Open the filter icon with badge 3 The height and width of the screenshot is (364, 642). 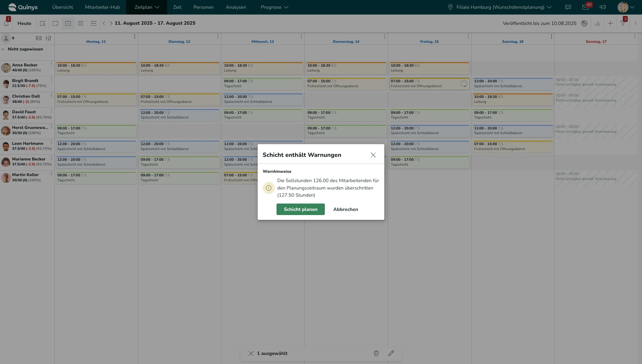623,23
